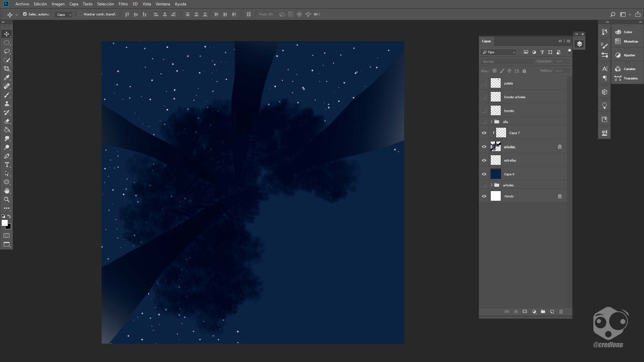Expand the ella layer group
644x362 pixels.
click(x=491, y=122)
